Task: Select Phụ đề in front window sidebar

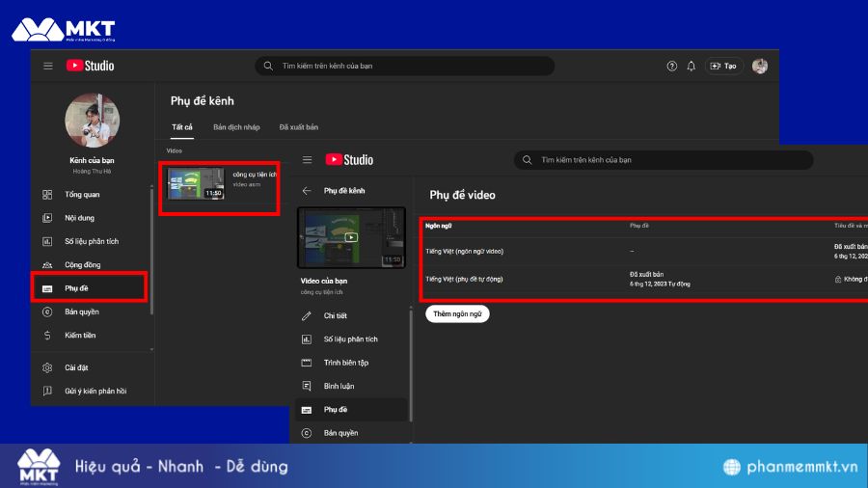Action: [x=350, y=410]
